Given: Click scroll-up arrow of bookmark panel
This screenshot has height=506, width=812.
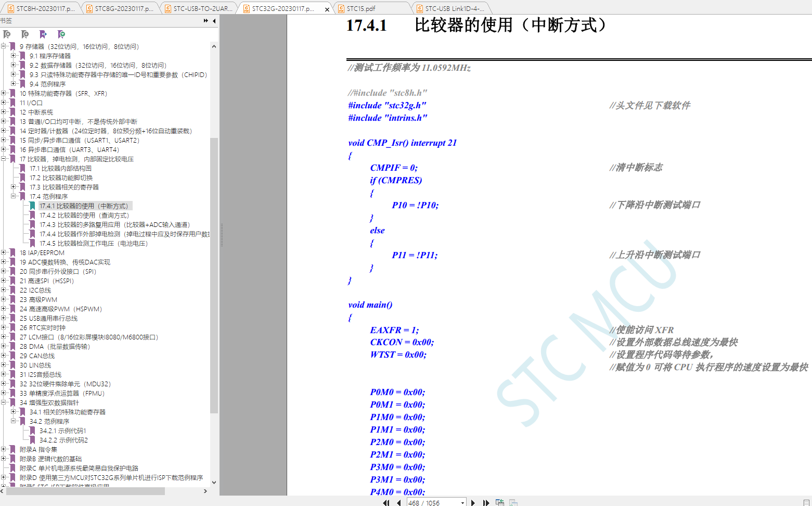Looking at the screenshot, I should click(214, 46).
